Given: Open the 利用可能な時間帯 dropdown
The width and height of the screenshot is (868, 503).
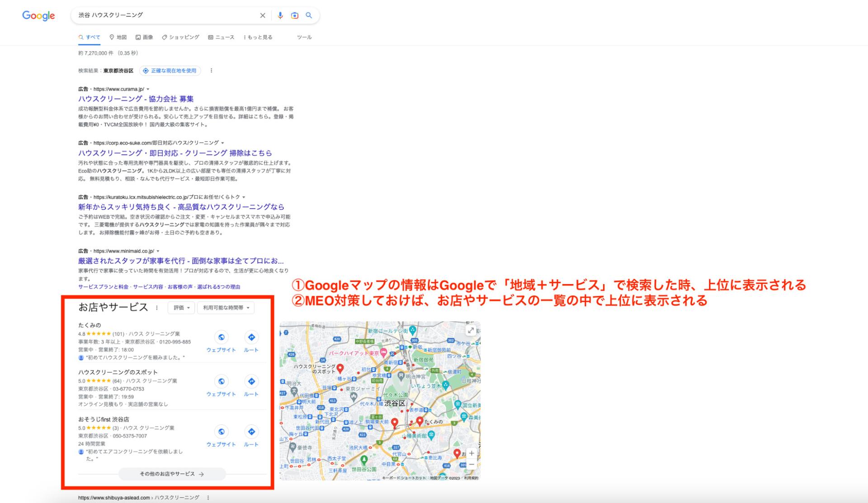Looking at the screenshot, I should coord(226,308).
